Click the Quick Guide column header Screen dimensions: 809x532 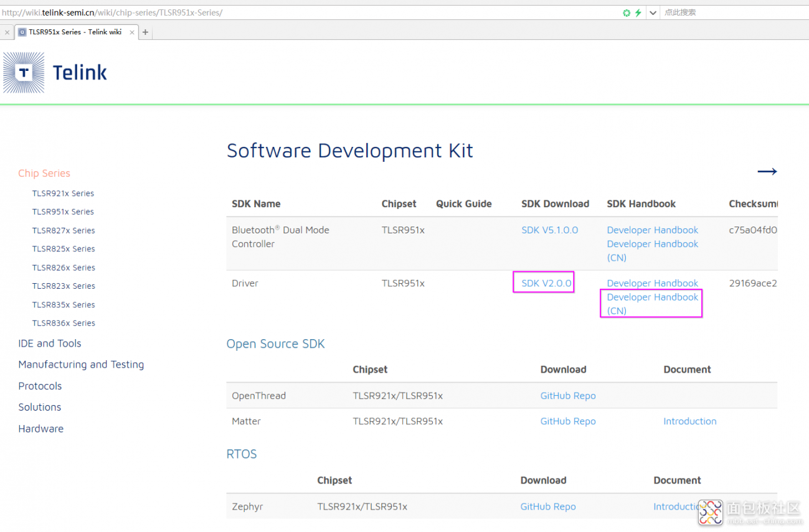click(x=464, y=204)
